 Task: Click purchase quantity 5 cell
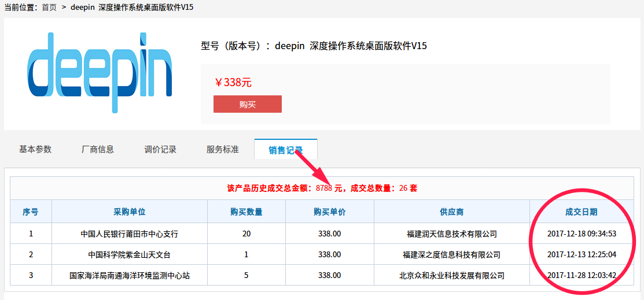pos(246,275)
